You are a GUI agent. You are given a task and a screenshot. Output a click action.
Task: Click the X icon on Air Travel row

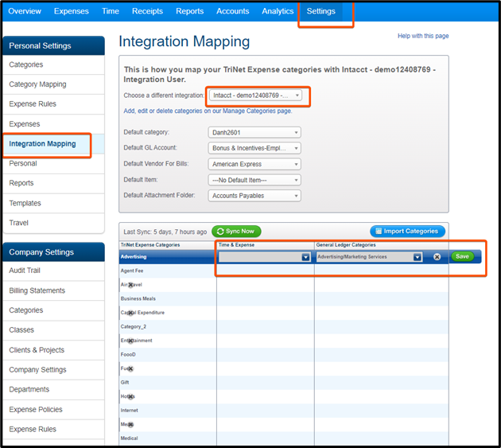(x=130, y=285)
